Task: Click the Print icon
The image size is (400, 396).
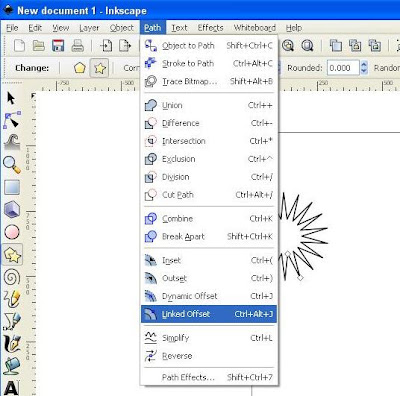Action: click(x=77, y=46)
